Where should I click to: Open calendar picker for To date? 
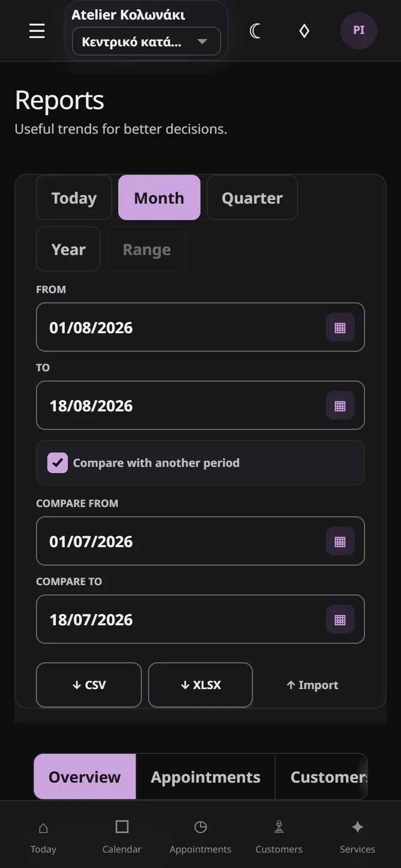(340, 406)
